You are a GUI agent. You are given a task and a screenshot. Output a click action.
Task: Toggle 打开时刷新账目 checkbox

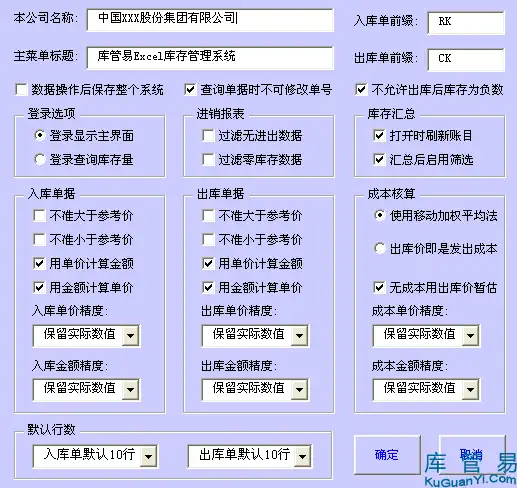click(379, 136)
